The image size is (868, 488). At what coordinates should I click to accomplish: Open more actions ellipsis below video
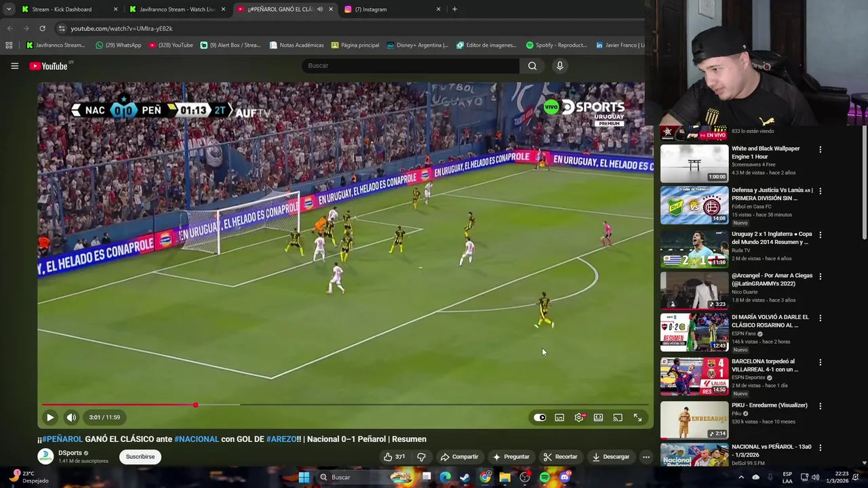646,457
